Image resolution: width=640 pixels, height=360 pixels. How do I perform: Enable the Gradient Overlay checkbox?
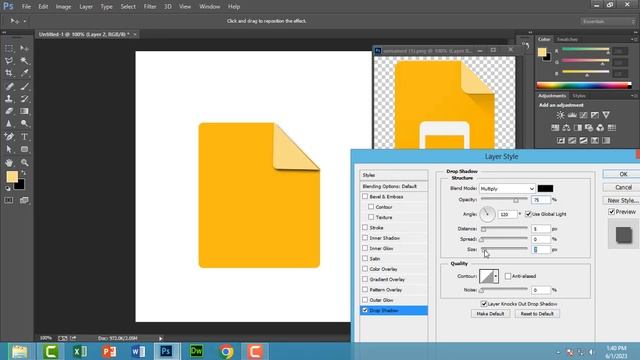click(365, 279)
